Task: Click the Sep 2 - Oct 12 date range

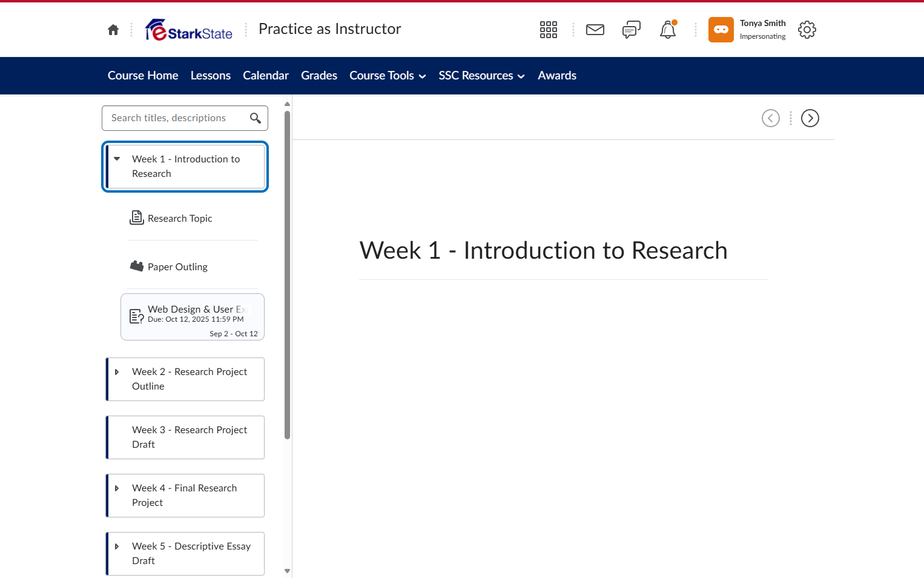Action: [234, 334]
